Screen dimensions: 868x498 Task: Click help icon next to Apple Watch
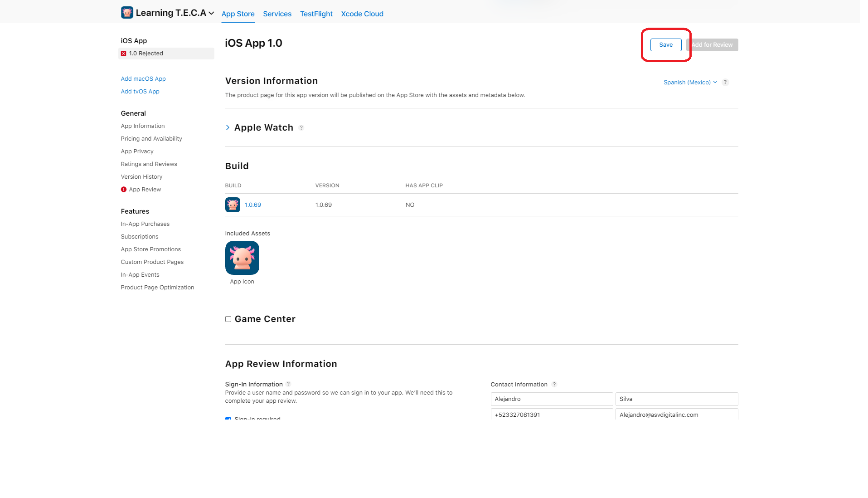(301, 128)
